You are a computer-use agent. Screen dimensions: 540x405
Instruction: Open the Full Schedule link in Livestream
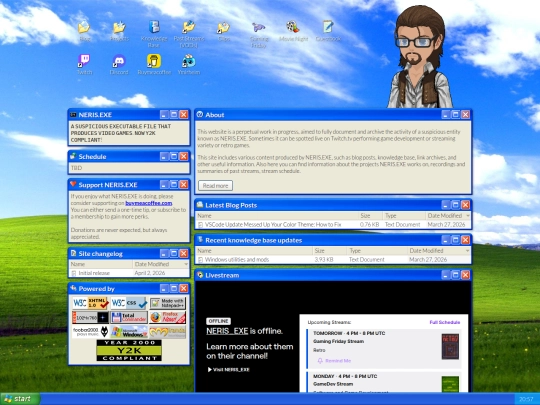[445, 322]
